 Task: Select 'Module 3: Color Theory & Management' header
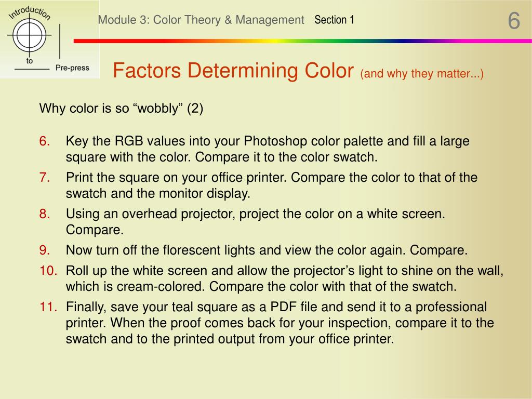201,20
